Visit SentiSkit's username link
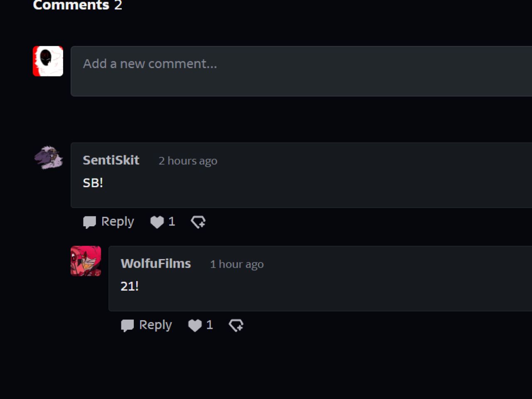The image size is (532, 399). (111, 160)
